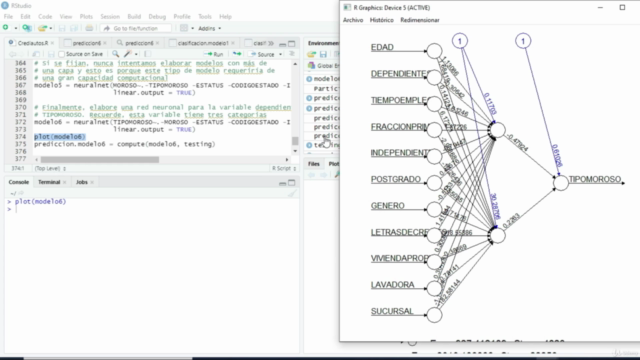This screenshot has height=360, width=640.
Task: Click the Source button
Action: (x=262, y=54)
